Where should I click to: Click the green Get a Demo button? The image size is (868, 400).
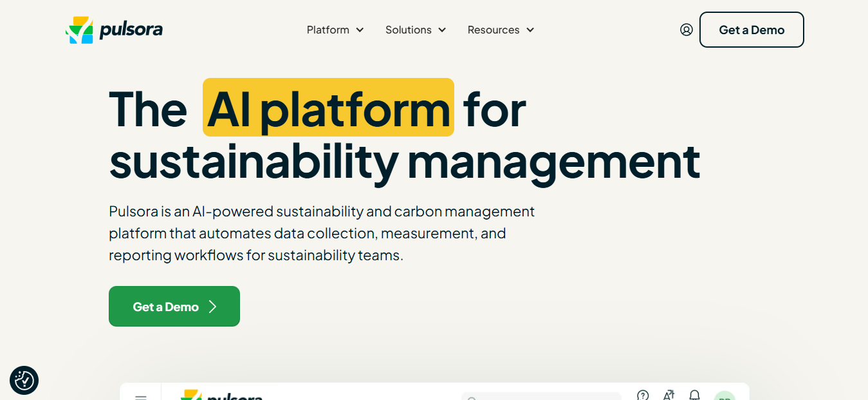174,307
